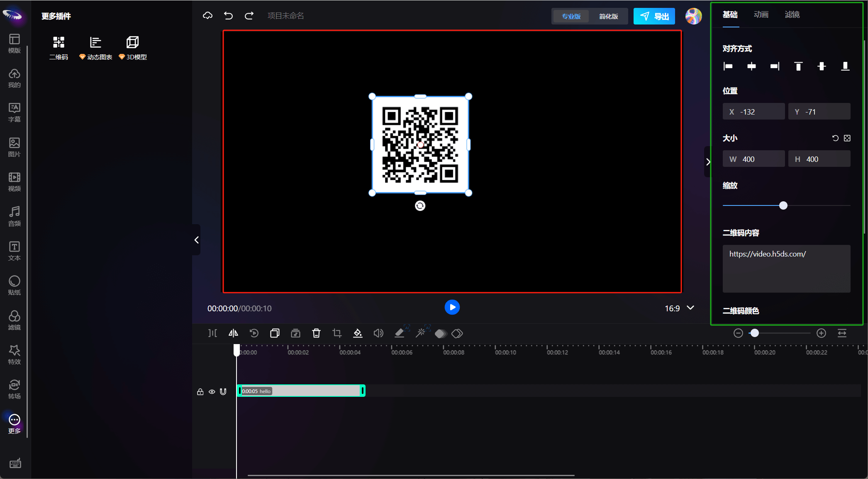Screen dimensions: 868x479
Task: Collapse the right properties panel arrow
Action: [708, 162]
